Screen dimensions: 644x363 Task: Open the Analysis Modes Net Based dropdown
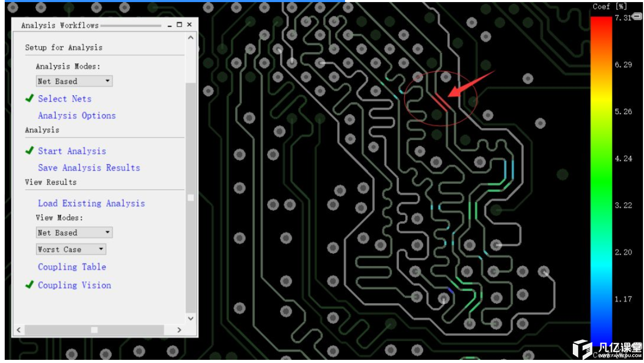click(74, 81)
